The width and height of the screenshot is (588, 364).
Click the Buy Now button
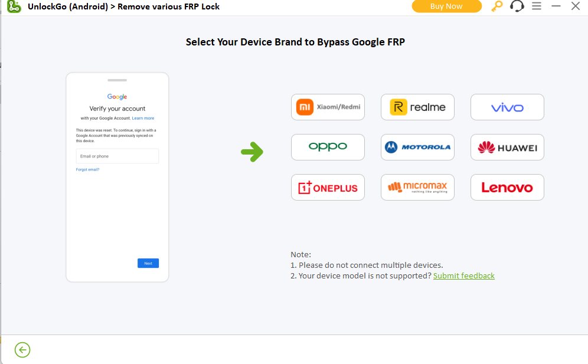pos(446,6)
